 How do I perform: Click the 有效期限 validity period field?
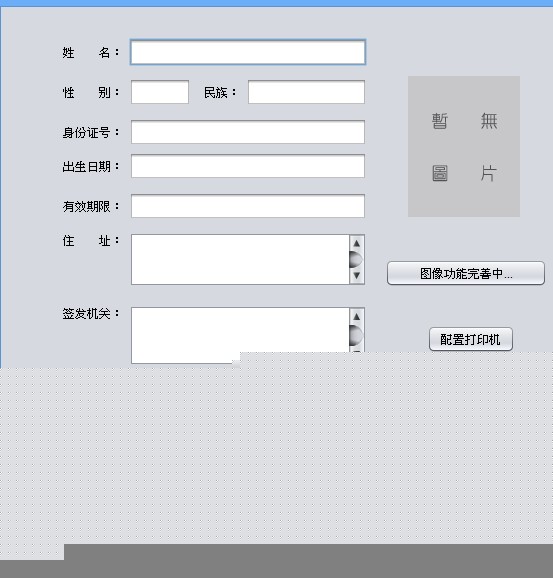[x=248, y=206]
